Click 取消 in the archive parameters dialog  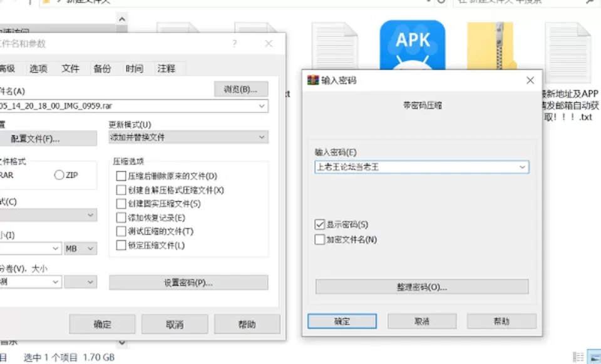coord(175,324)
